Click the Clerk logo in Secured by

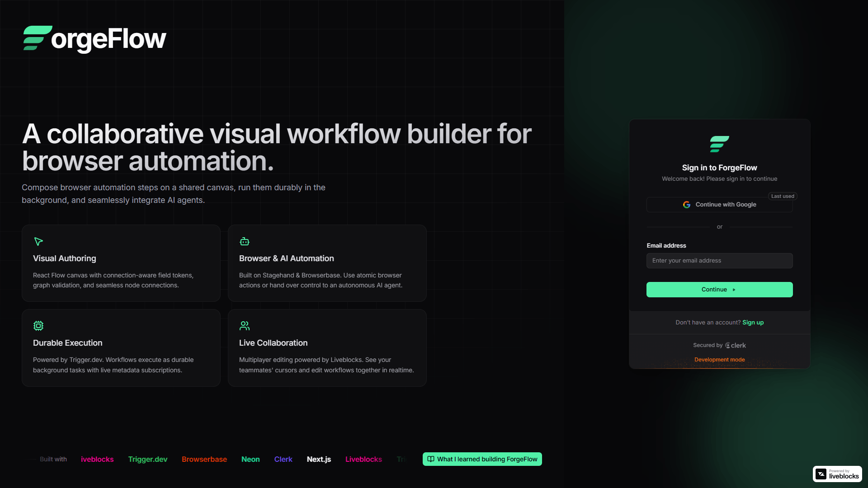pos(736,345)
